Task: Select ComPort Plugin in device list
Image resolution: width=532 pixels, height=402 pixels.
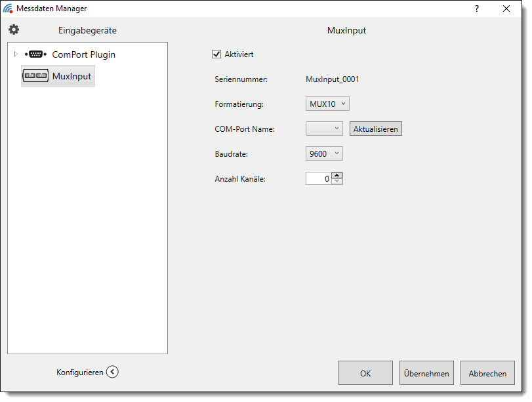Action: (x=83, y=54)
